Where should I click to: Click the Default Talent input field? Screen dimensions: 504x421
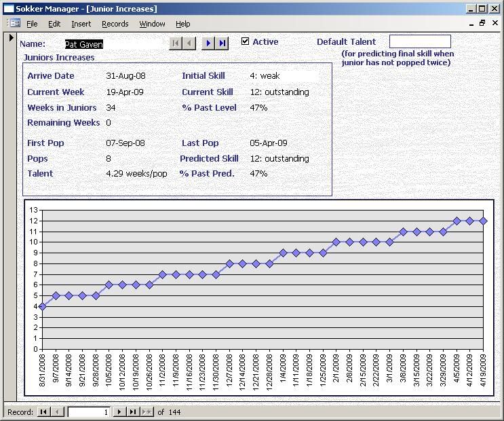click(420, 41)
